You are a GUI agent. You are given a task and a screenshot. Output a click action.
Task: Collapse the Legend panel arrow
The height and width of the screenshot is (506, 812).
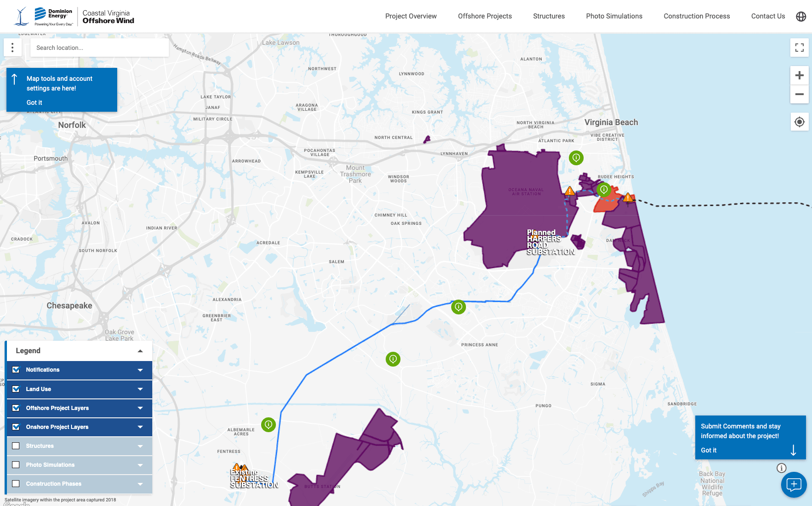tap(140, 351)
